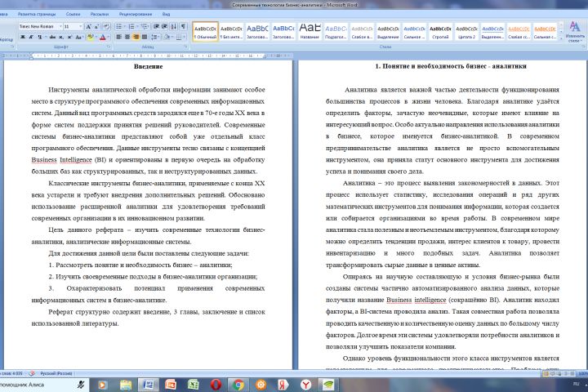Toggle underline formatting button

(40, 37)
